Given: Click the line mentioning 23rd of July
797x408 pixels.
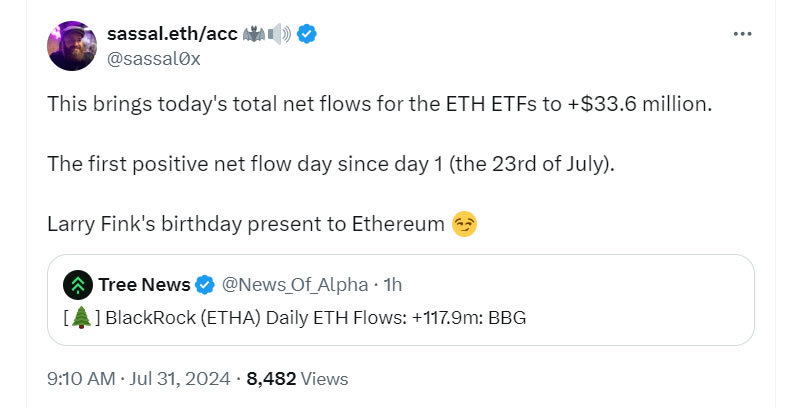Looking at the screenshot, I should (x=330, y=164).
